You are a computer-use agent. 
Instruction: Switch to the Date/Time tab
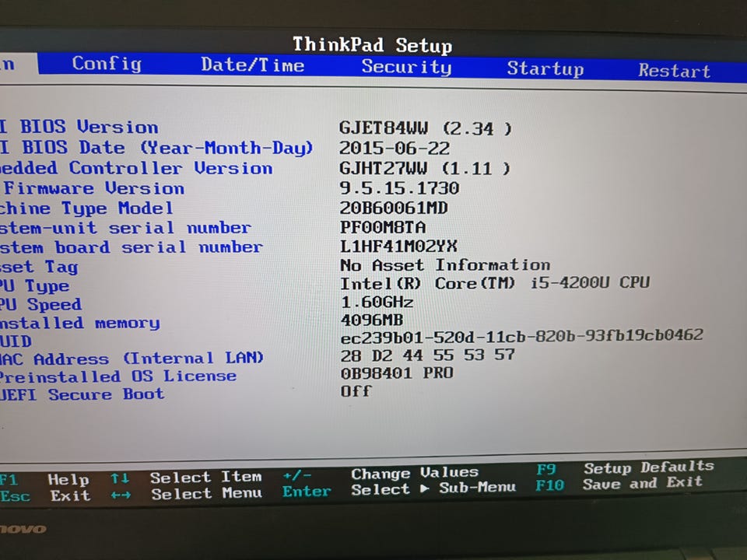[x=252, y=65]
